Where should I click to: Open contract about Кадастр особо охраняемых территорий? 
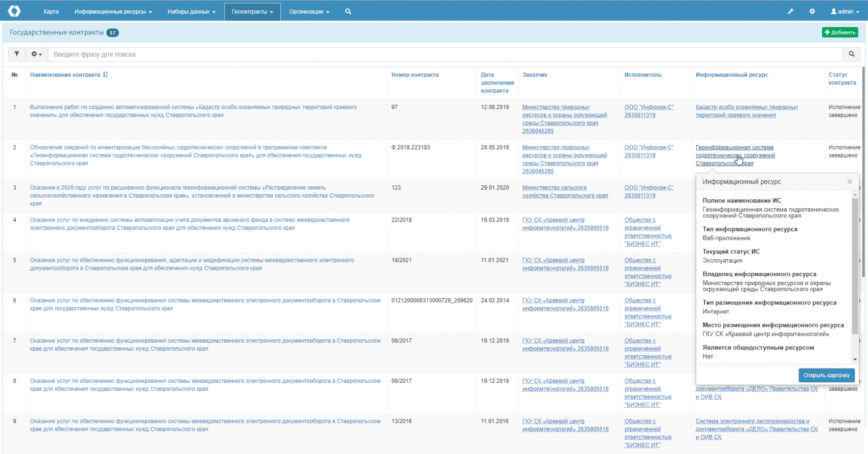tap(193, 111)
